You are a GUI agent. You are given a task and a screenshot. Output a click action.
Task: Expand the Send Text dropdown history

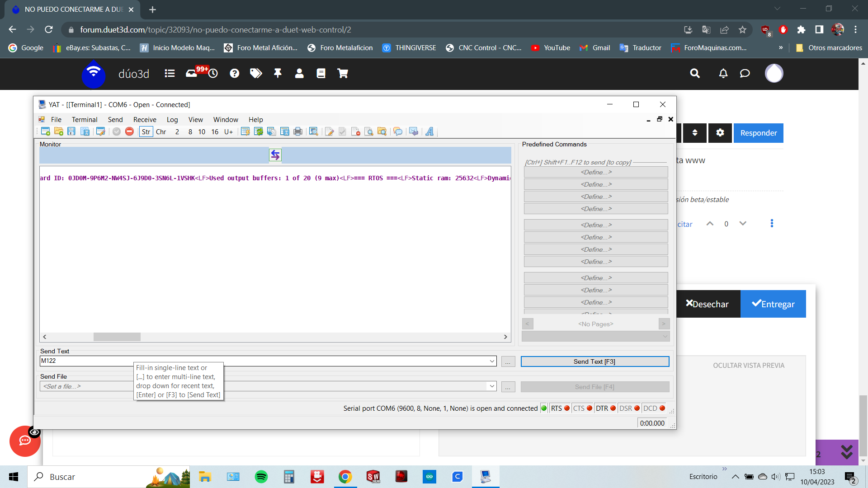tap(491, 361)
